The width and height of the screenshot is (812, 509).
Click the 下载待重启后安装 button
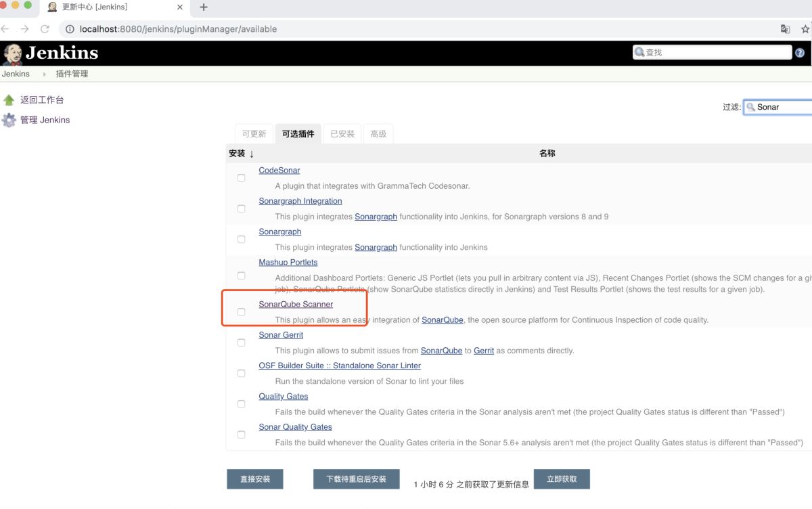(x=357, y=479)
